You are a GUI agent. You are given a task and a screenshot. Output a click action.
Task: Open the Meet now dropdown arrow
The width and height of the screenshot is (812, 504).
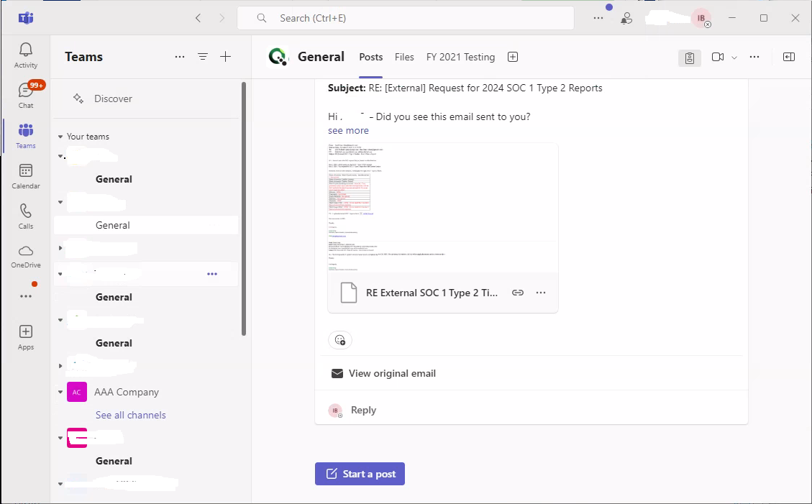click(x=734, y=58)
